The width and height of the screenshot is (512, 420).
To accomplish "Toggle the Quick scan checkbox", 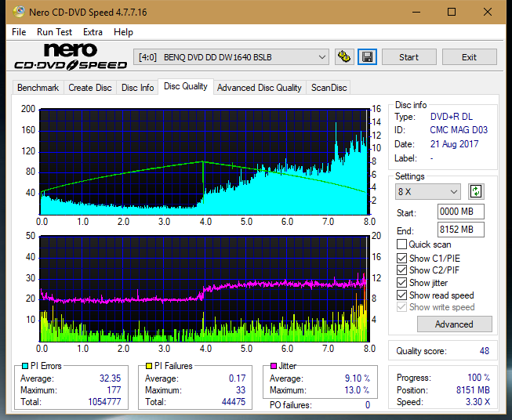I will [x=401, y=244].
